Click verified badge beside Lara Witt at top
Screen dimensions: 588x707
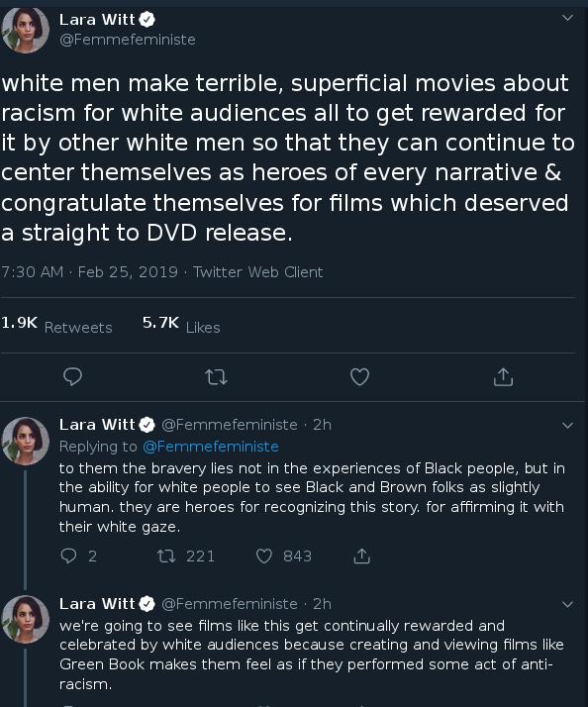(147, 20)
